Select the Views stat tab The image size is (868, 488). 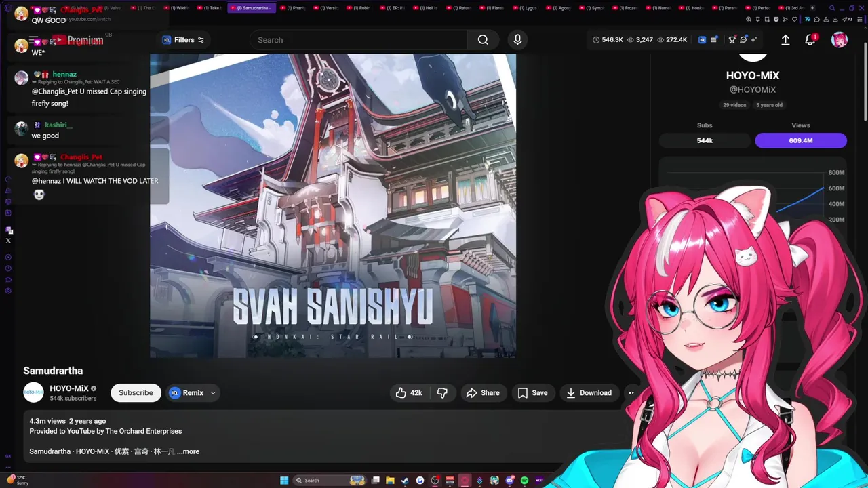(x=801, y=140)
